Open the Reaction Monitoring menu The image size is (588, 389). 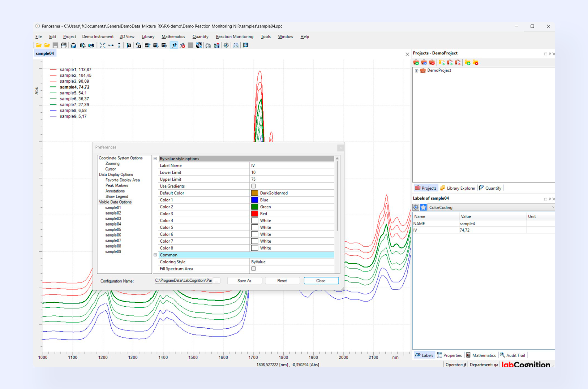point(234,37)
